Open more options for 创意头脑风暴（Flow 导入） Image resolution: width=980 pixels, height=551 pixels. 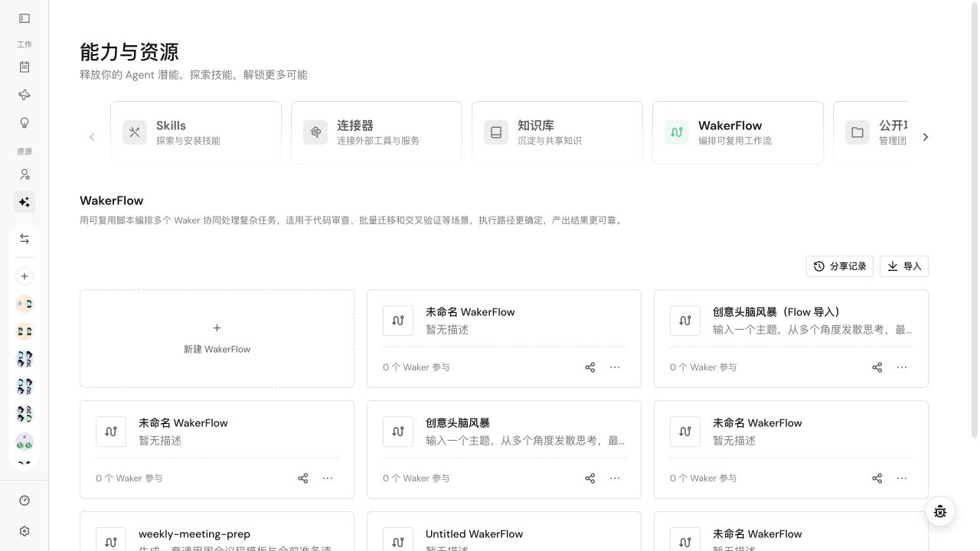(x=902, y=367)
